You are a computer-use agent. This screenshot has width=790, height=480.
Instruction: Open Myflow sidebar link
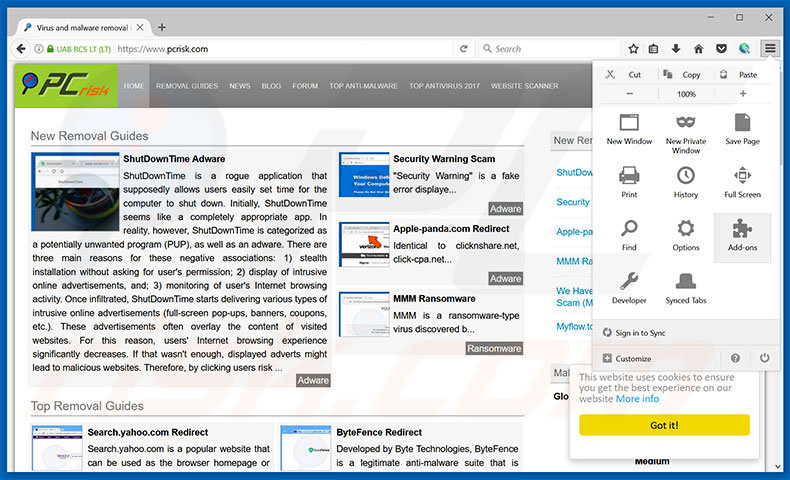[574, 326]
